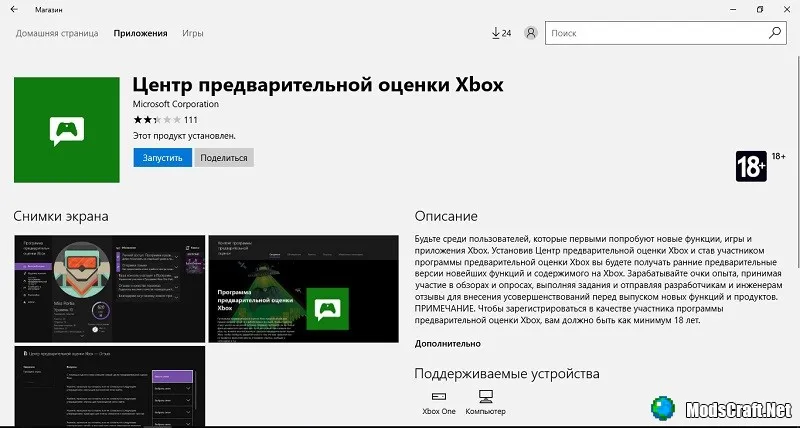Open the downloads queue showing 24

click(502, 33)
